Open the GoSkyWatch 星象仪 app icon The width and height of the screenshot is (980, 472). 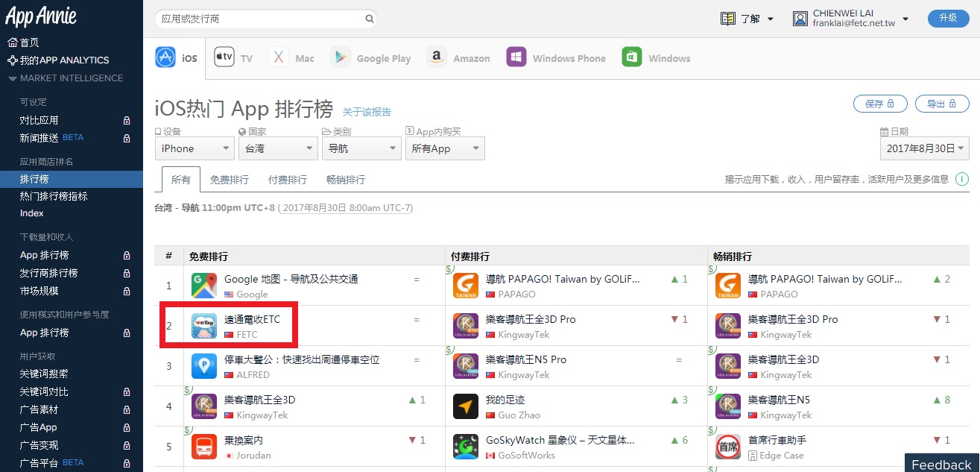click(466, 446)
